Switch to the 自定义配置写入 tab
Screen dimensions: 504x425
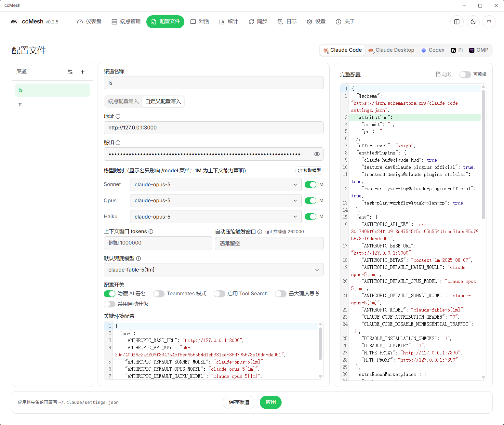point(163,101)
